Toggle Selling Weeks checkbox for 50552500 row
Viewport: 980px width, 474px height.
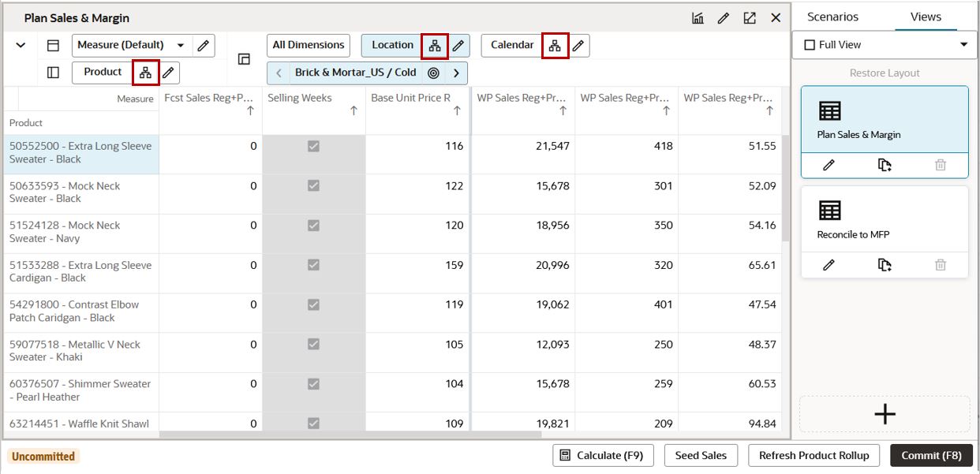coord(313,147)
